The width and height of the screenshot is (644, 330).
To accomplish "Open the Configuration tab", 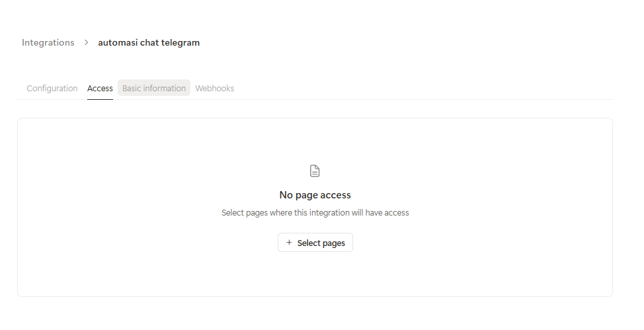I will [52, 89].
